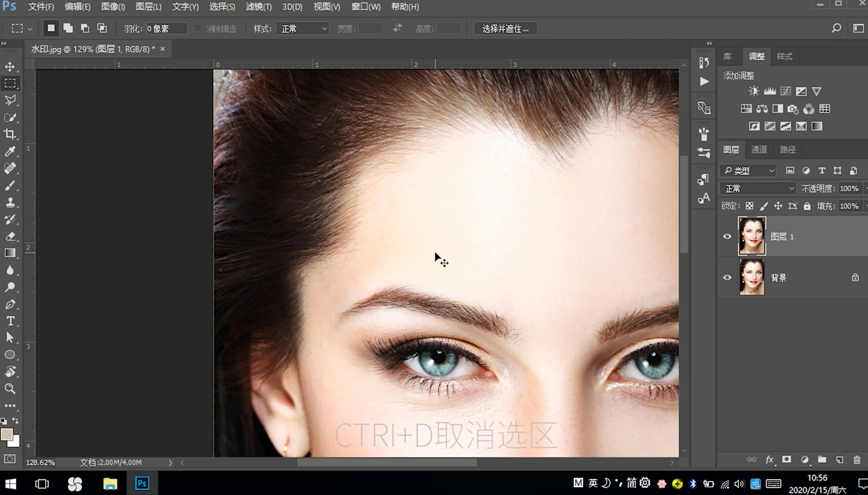Select the Quick Selection tool
This screenshot has width=868, height=495.
click(10, 118)
